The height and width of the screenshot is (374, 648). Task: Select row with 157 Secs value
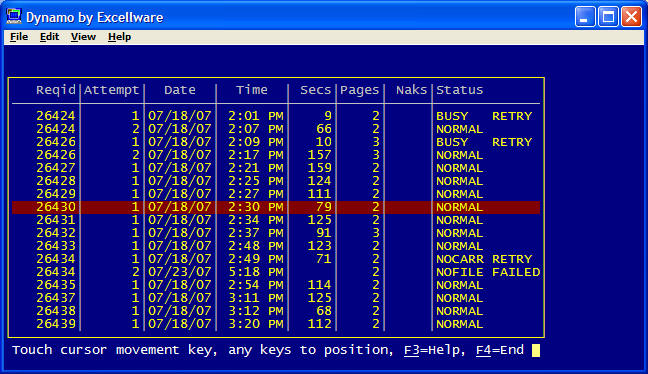click(x=276, y=155)
